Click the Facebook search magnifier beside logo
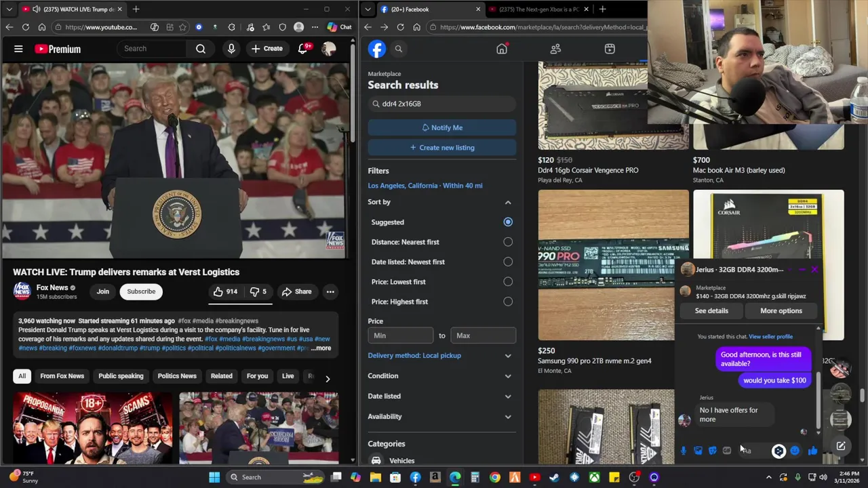 point(399,49)
